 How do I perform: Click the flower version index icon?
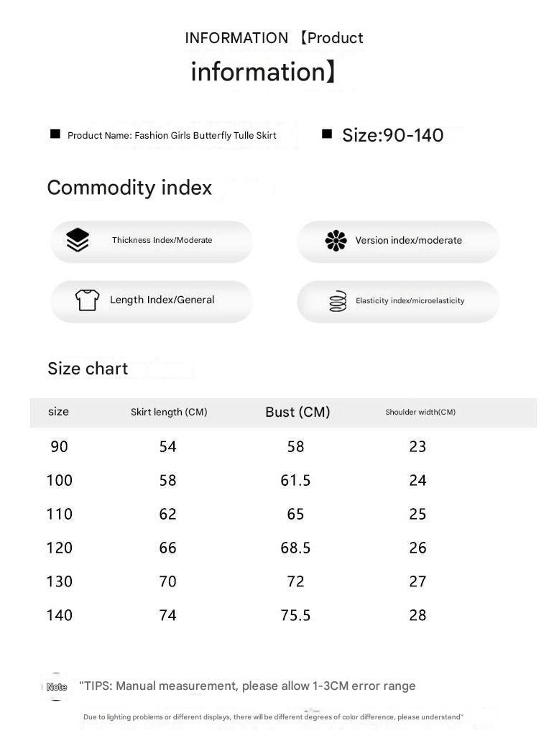pos(336,241)
